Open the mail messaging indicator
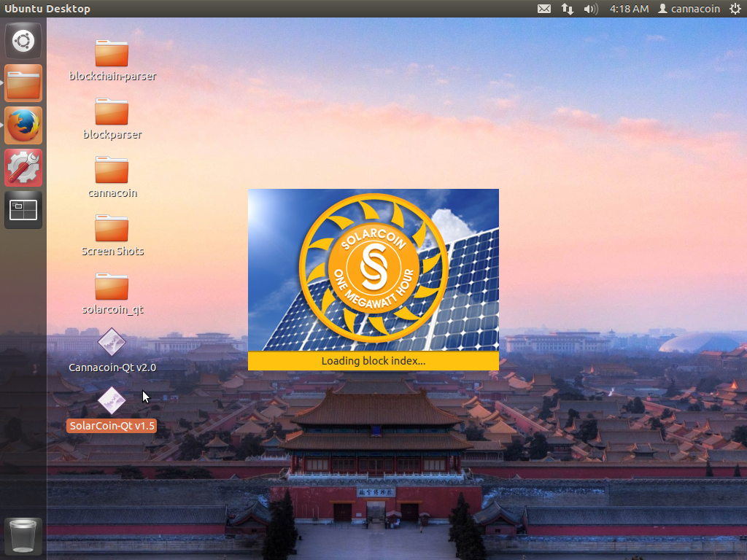This screenshot has height=560, width=747. tap(544, 9)
